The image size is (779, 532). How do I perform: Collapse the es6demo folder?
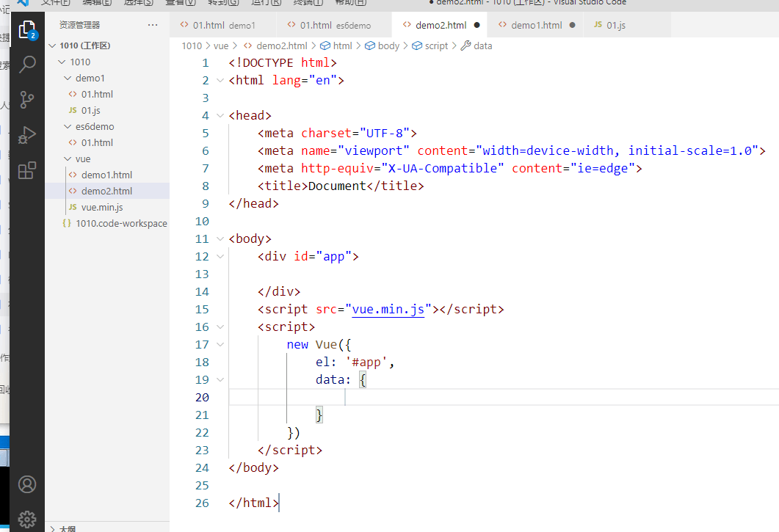click(68, 127)
